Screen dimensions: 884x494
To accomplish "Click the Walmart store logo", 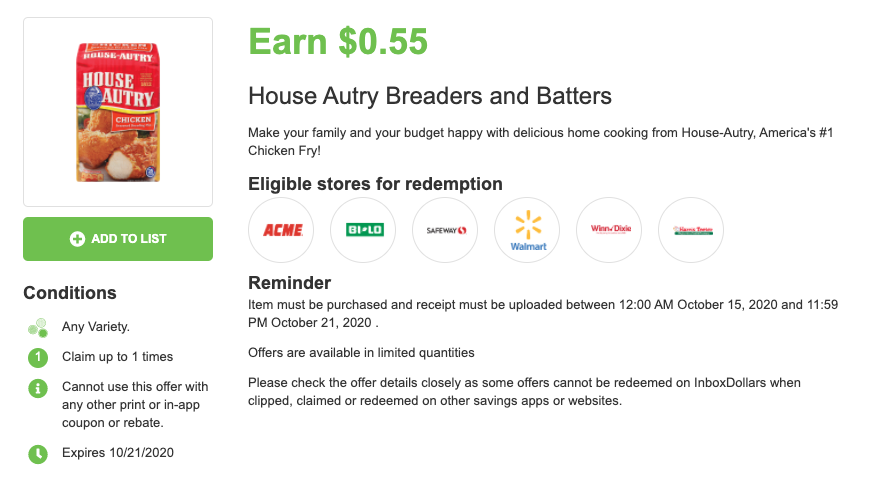I will pyautogui.click(x=527, y=230).
